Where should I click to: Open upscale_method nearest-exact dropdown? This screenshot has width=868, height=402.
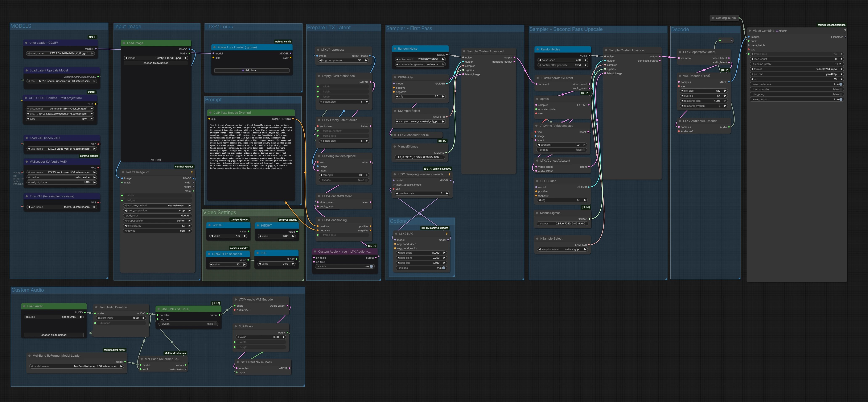pyautogui.click(x=157, y=206)
